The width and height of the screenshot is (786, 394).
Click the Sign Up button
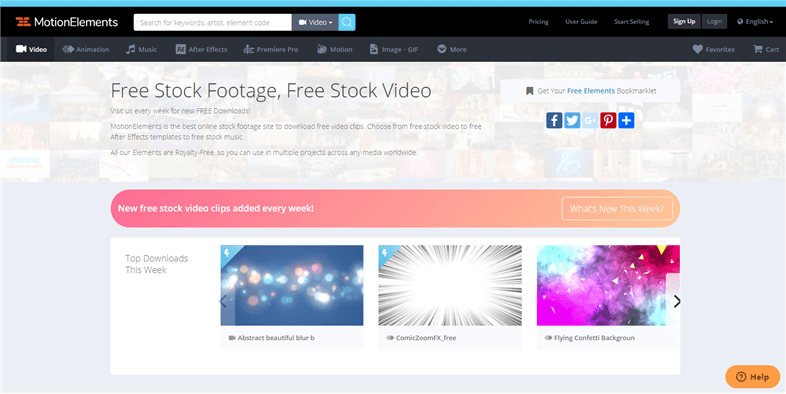coord(684,22)
